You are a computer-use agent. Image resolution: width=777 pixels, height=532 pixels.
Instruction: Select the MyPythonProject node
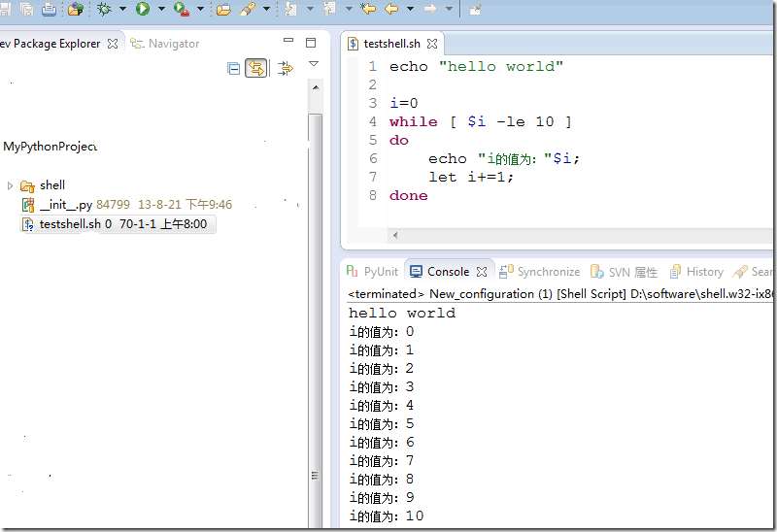[x=51, y=147]
